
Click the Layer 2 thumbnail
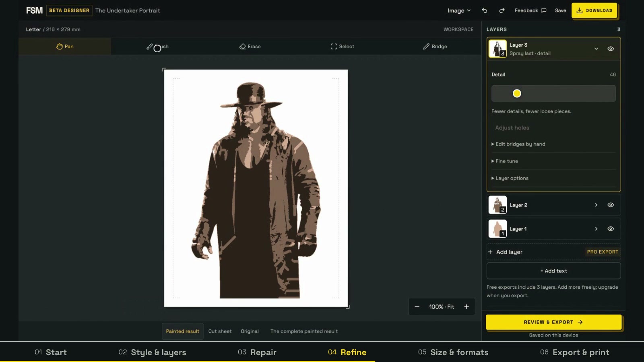(x=497, y=205)
